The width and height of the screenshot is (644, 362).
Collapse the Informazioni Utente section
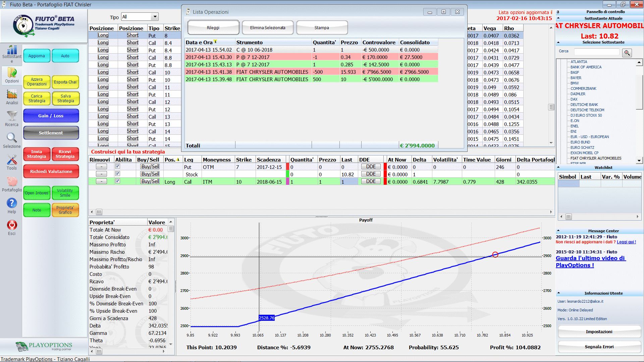click(558, 293)
